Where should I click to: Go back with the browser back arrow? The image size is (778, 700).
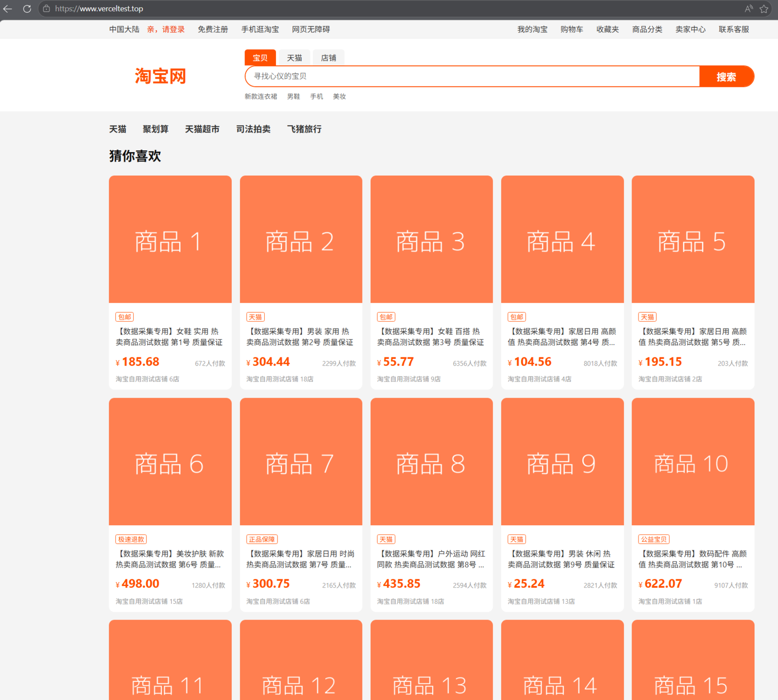(x=8, y=9)
